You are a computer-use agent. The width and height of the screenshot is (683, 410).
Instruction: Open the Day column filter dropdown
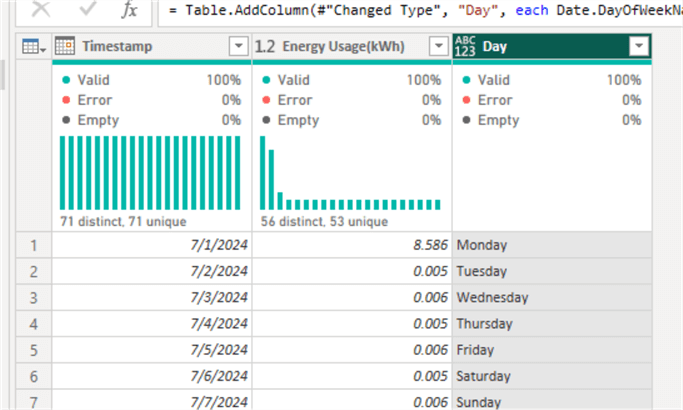pos(638,47)
